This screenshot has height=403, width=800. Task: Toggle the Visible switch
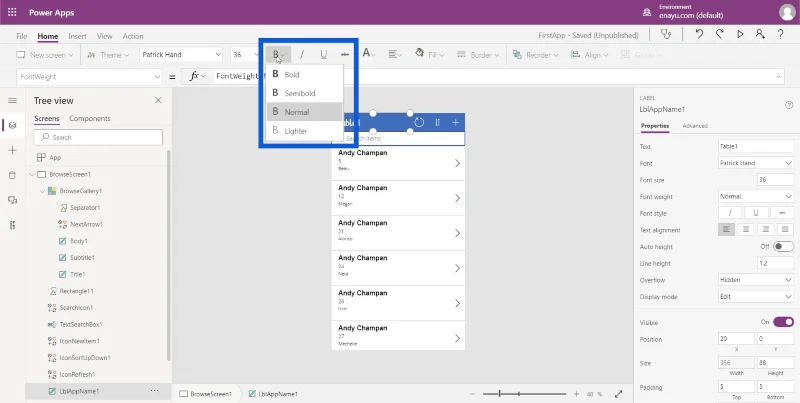[783, 322]
